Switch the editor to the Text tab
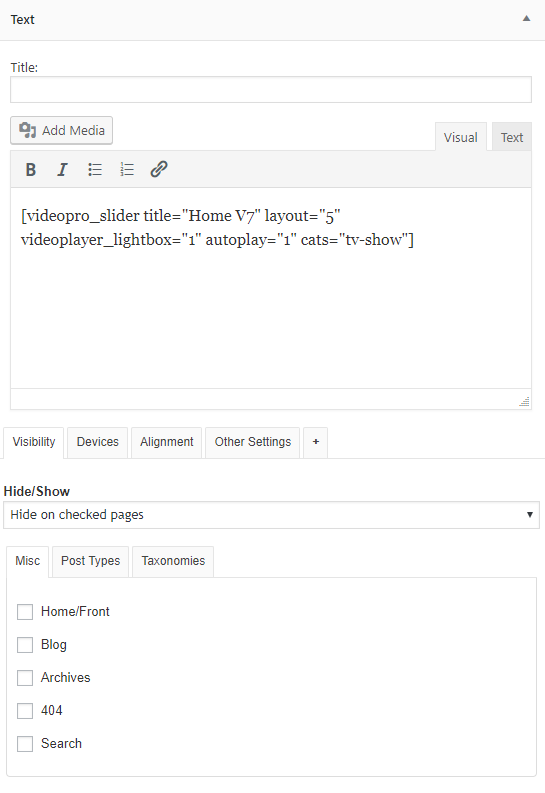 tap(512, 138)
